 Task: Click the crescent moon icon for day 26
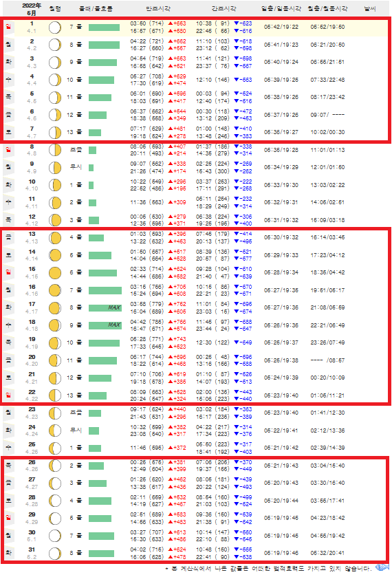55,466
